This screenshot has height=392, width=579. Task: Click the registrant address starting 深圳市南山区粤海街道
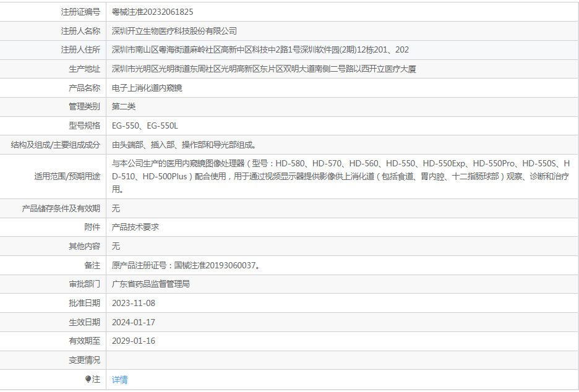[260, 50]
